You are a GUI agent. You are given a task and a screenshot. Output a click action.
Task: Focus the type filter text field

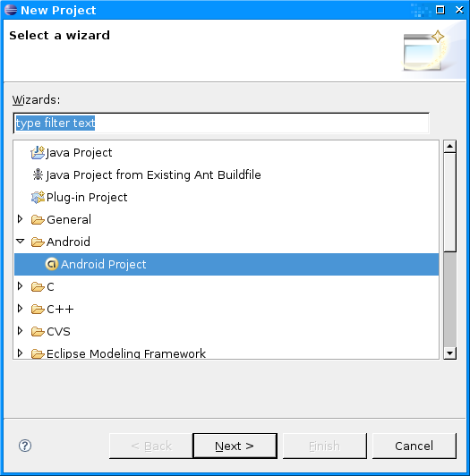(221, 123)
